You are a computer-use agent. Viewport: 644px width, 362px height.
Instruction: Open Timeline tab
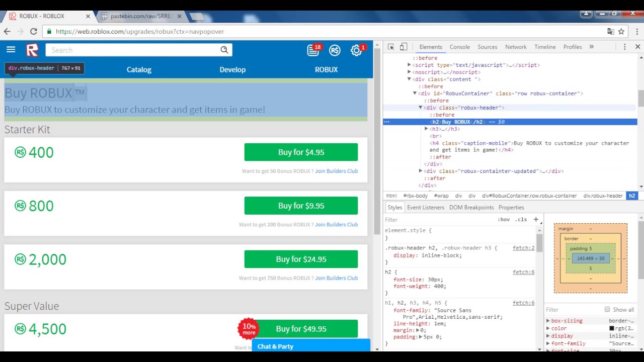[545, 47]
